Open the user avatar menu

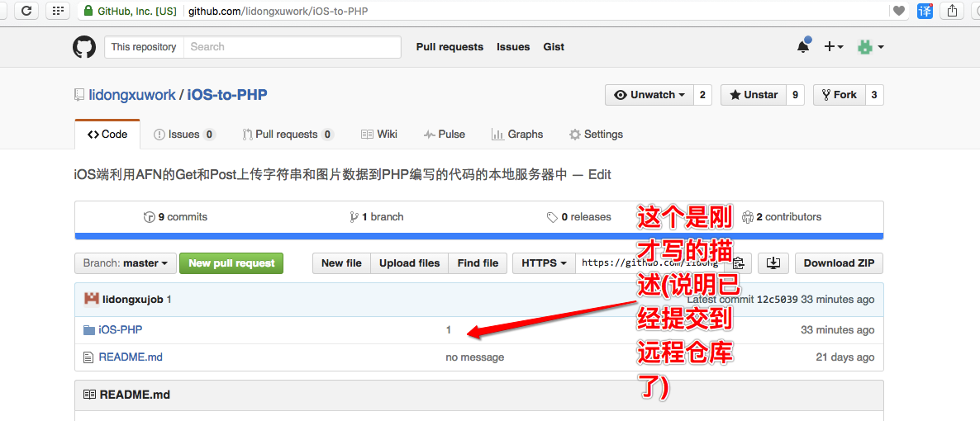point(871,47)
